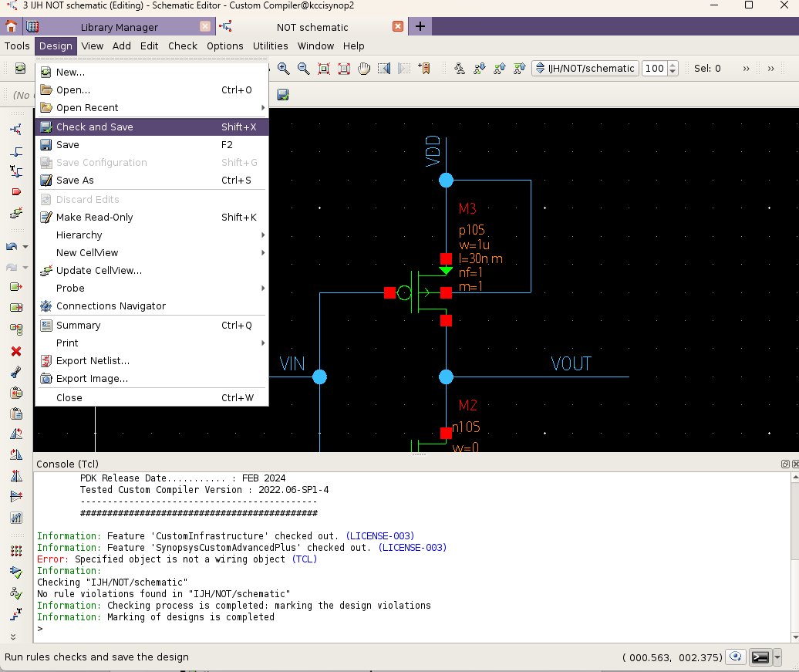This screenshot has height=672, width=799.
Task: Click the Flip Horizontal icon
Action: [16, 476]
